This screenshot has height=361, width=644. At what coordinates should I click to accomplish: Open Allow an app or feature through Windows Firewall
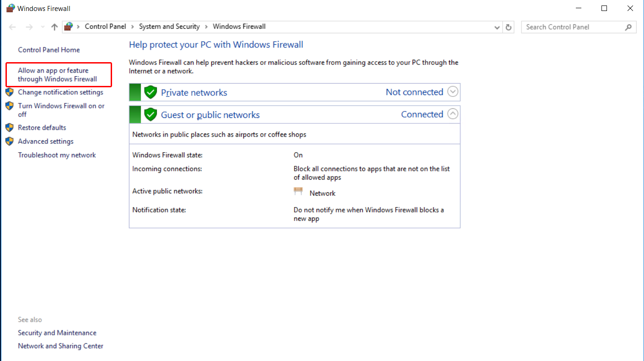point(58,74)
